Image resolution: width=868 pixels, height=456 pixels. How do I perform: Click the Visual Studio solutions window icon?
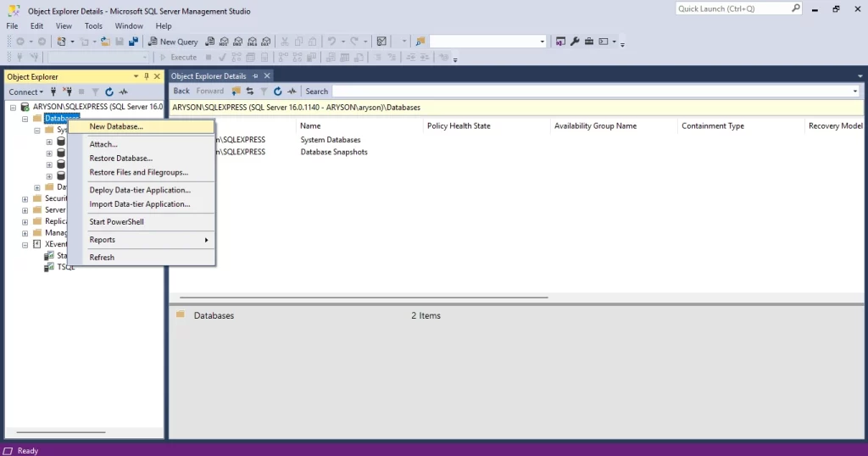[560, 42]
